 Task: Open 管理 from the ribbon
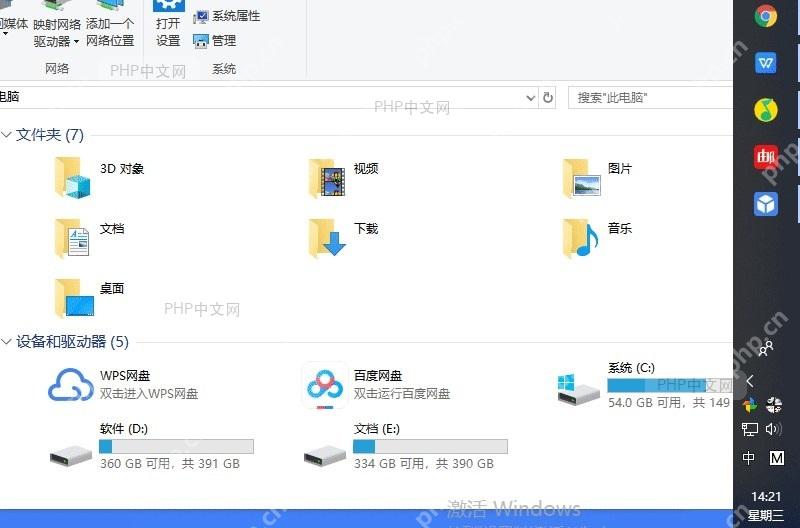tap(214, 40)
